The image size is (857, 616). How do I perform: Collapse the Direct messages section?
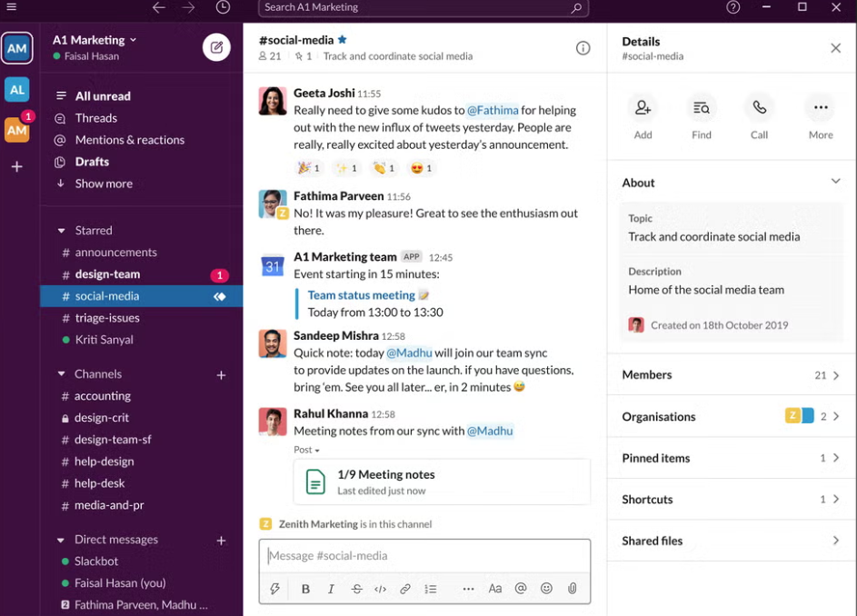coord(61,540)
